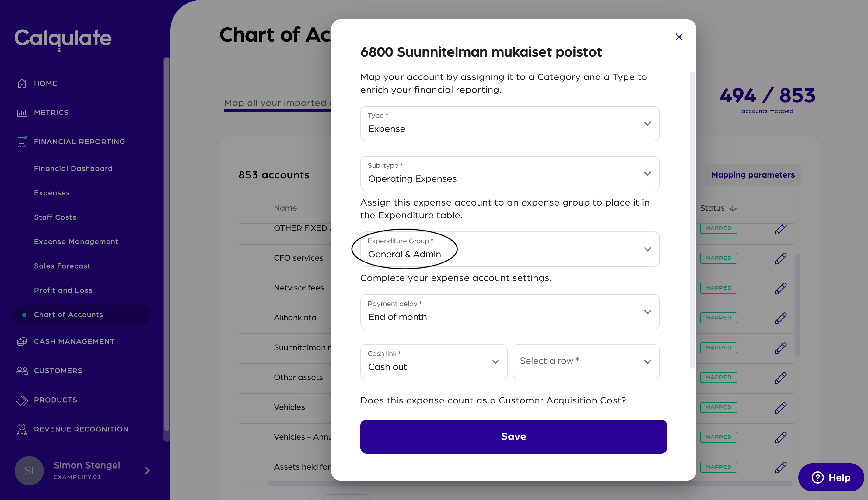
Task: Click the Revenue Recognition icon
Action: click(x=22, y=429)
